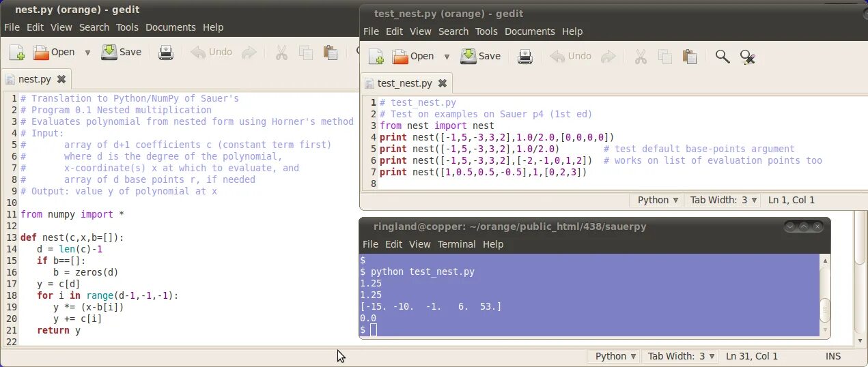Click Copy icon in test_nest.py window
Image resolution: width=868 pixels, height=367 pixels.
point(665,57)
